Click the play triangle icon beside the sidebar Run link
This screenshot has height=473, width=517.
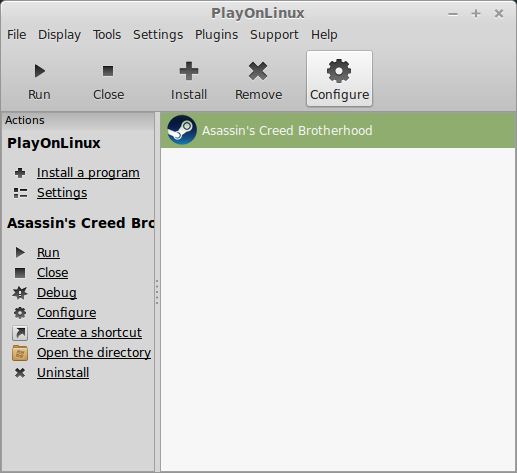[x=20, y=252]
